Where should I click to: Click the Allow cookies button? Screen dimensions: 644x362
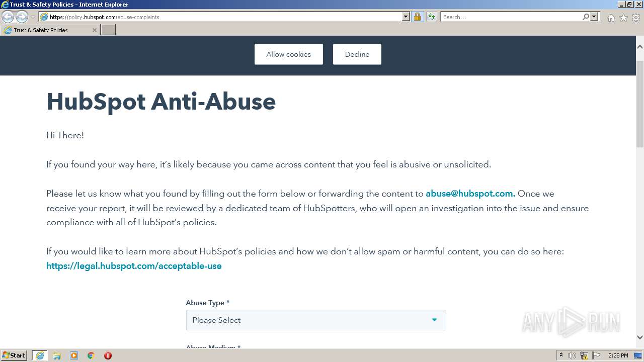288,54
